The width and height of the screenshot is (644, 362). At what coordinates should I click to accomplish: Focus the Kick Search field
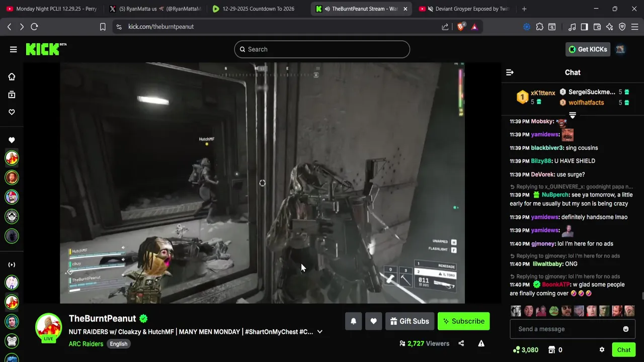coord(322,49)
